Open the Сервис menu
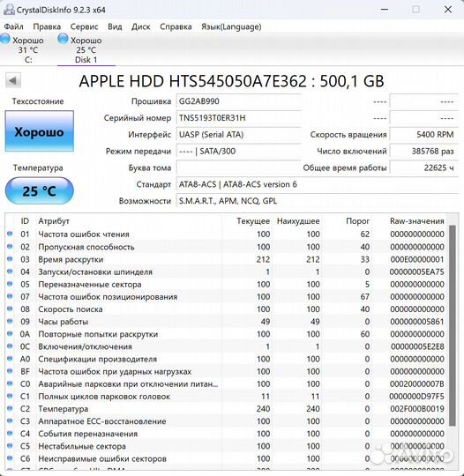464x476 pixels. click(84, 26)
